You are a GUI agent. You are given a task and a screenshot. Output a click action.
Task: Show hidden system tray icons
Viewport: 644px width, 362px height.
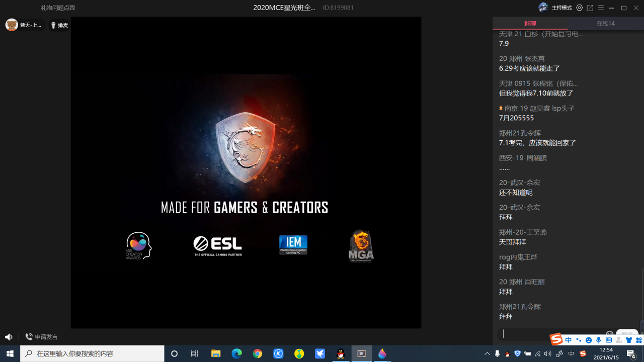click(x=487, y=353)
